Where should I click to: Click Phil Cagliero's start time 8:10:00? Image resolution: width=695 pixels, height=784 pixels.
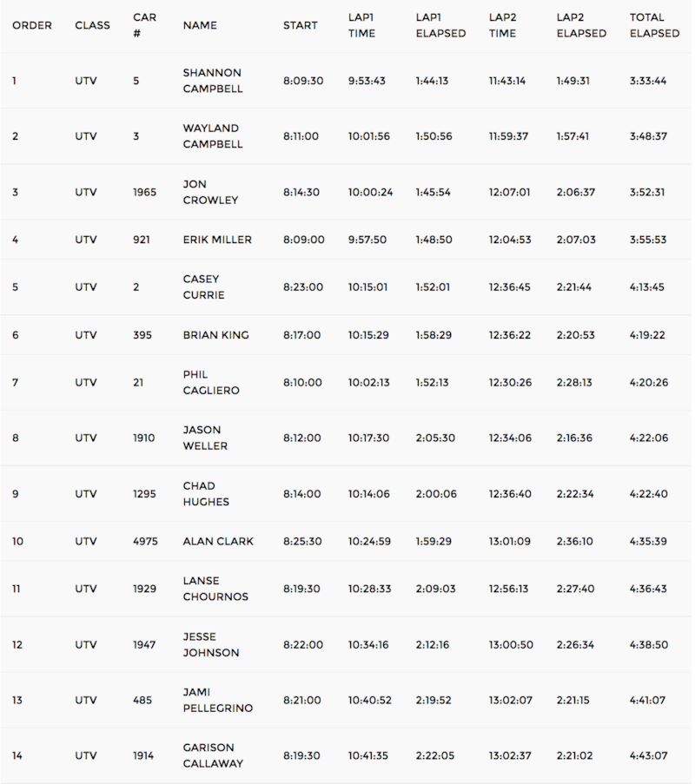pyautogui.click(x=302, y=382)
